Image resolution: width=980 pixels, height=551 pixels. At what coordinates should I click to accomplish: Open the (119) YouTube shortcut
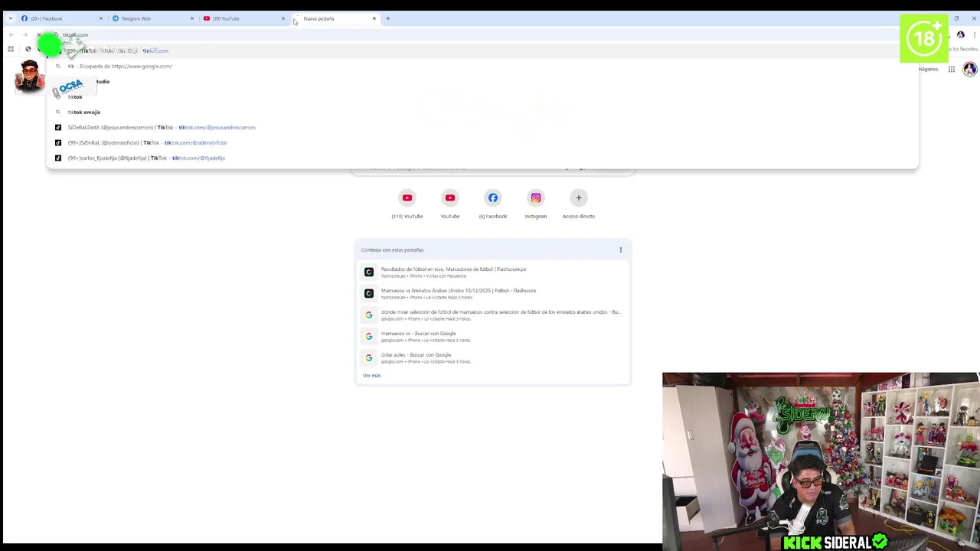point(407,204)
